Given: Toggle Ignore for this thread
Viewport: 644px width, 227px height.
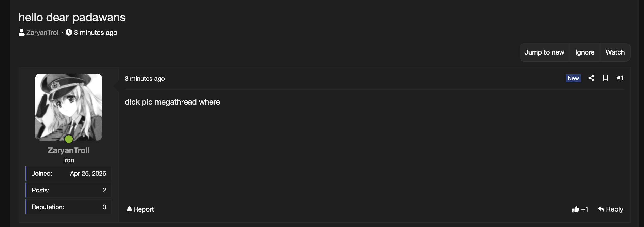Looking at the screenshot, I should pyautogui.click(x=585, y=52).
